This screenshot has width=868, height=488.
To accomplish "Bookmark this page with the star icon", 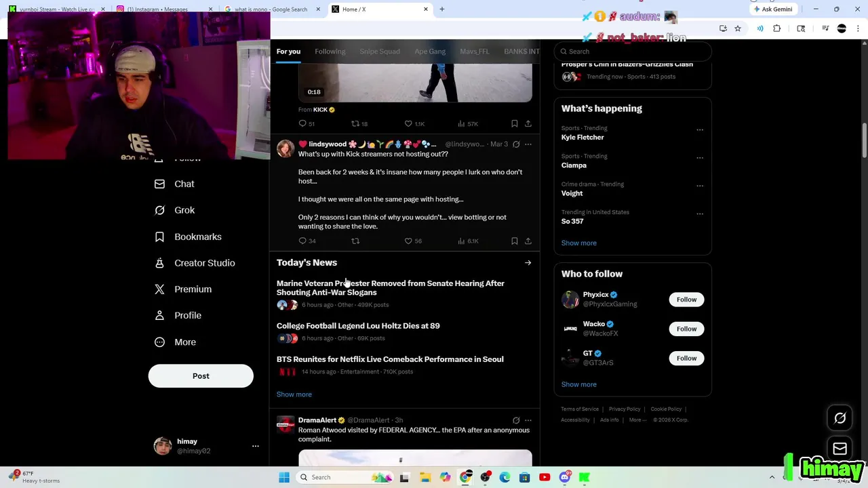I will pyautogui.click(x=738, y=28).
